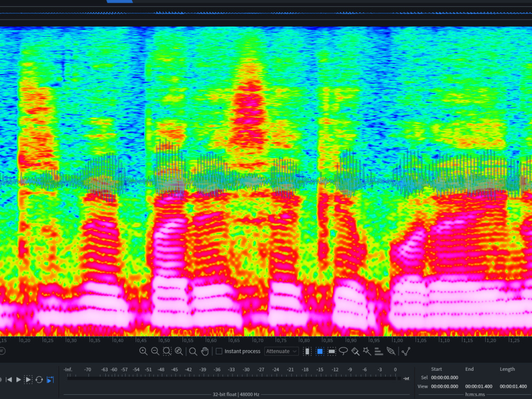This screenshot has width=532, height=399.
Task: Choose the feather selection tool
Action: click(391, 351)
